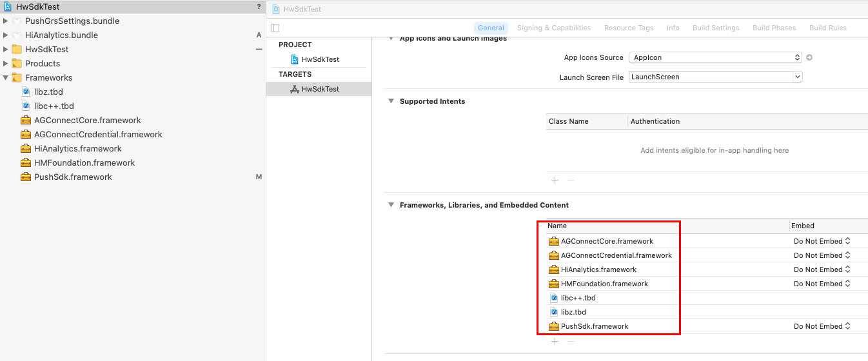Toggle the targets list sidebar icon
This screenshot has height=361, width=868.
click(275, 28)
